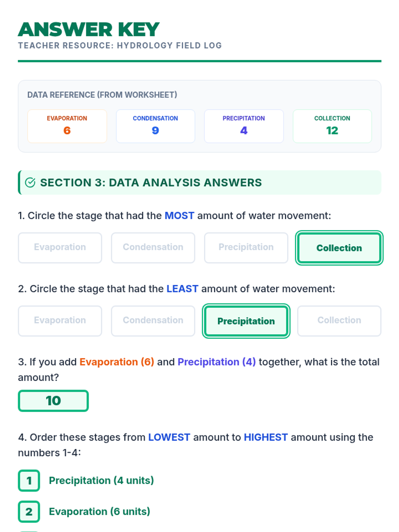The height and width of the screenshot is (532, 399).
Task: Click the Precipitation data card showing 4
Action: point(244,126)
